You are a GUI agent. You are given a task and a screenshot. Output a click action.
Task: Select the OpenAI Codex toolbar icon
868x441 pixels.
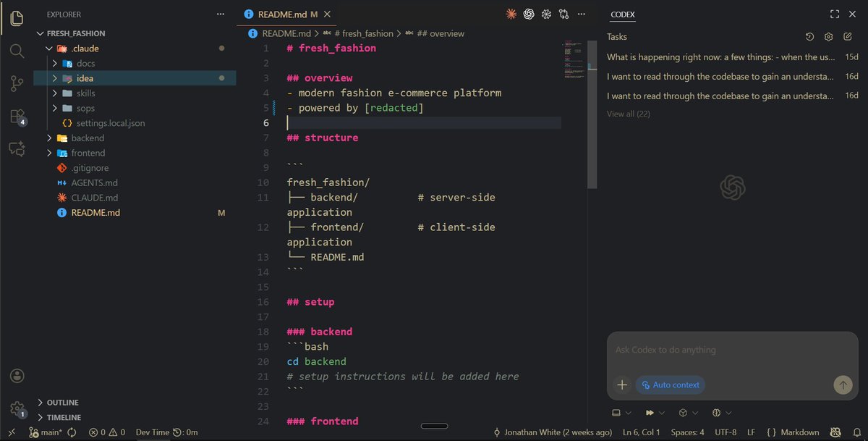pyautogui.click(x=528, y=14)
